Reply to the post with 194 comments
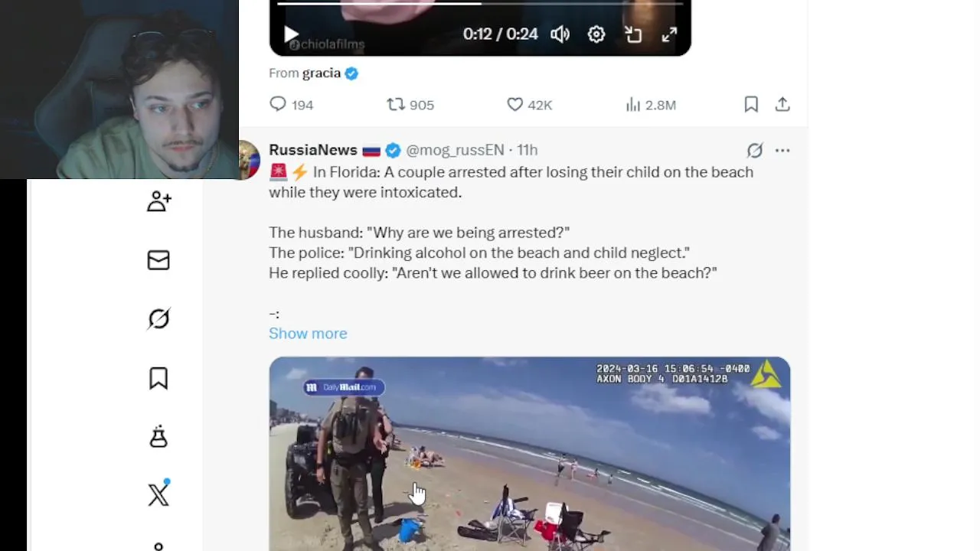Viewport: 980px width, 551px height. point(291,105)
